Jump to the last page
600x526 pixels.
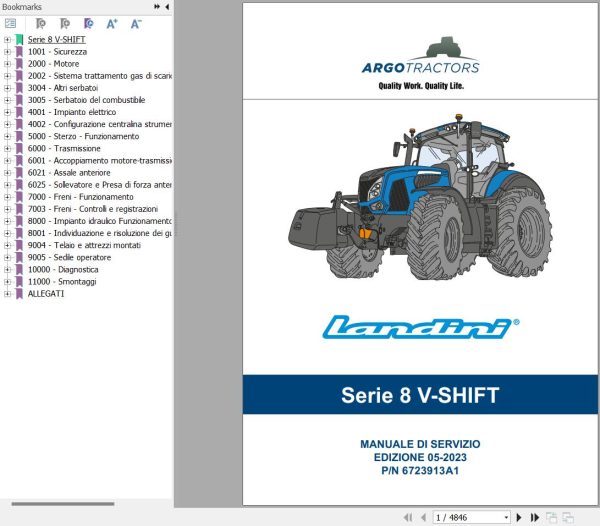535,518
